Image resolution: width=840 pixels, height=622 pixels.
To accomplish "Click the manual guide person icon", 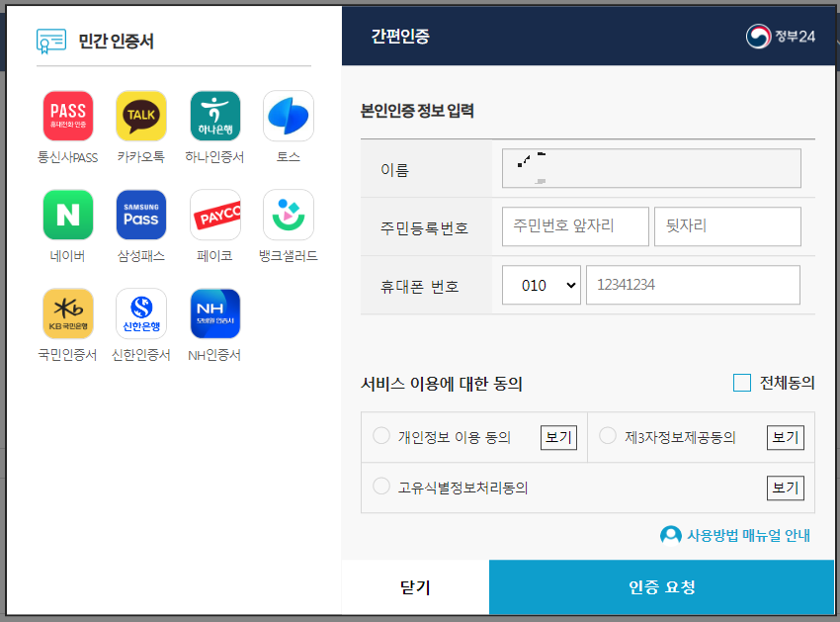I will coord(671,535).
